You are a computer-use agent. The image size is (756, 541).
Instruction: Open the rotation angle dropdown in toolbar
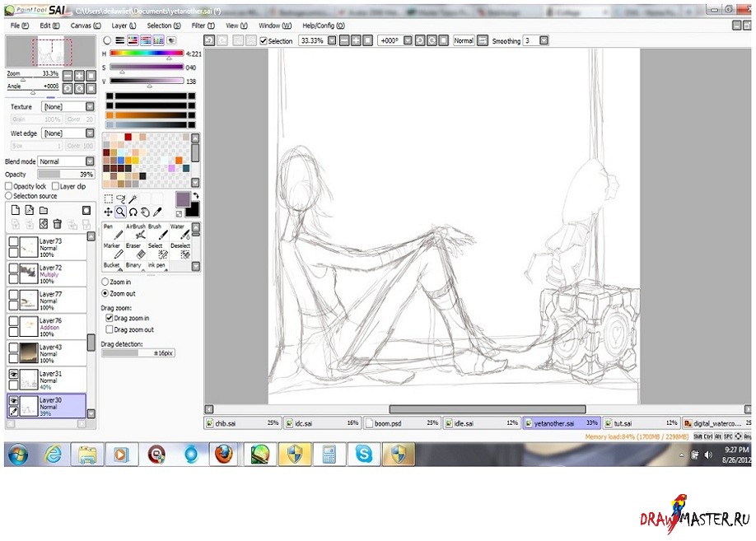[408, 40]
